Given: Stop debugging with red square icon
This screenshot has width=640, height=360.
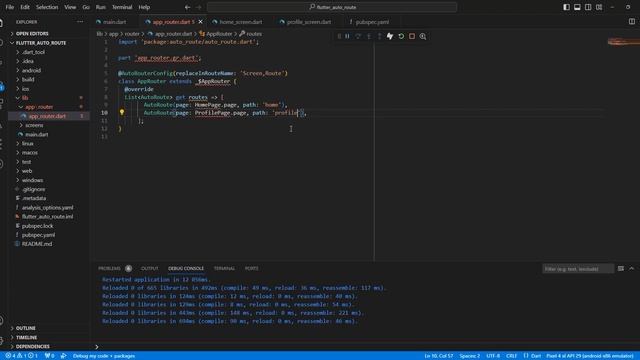Looking at the screenshot, I should pos(412,36).
